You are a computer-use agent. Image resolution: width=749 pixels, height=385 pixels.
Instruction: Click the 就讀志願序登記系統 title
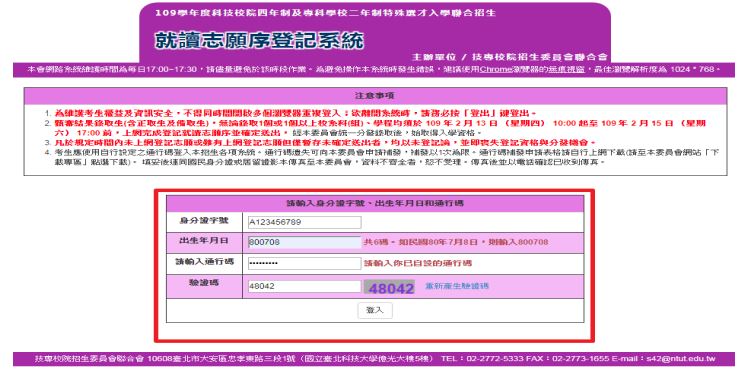(259, 41)
